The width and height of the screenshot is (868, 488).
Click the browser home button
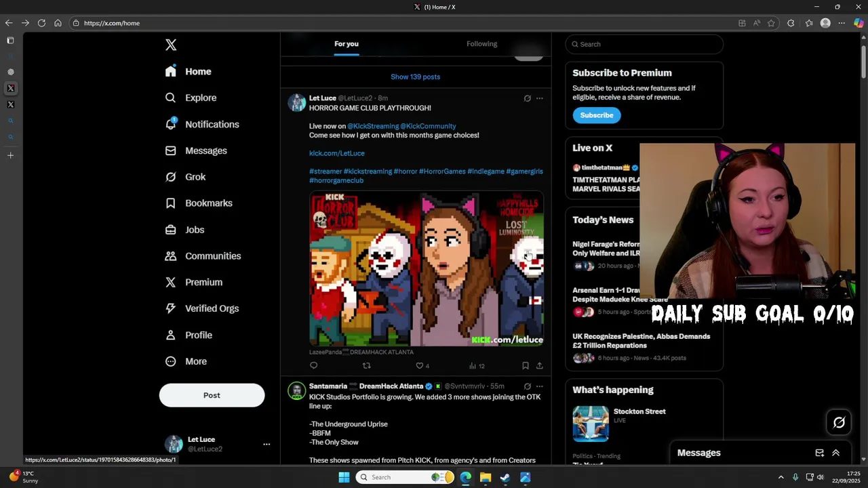pyautogui.click(x=58, y=23)
